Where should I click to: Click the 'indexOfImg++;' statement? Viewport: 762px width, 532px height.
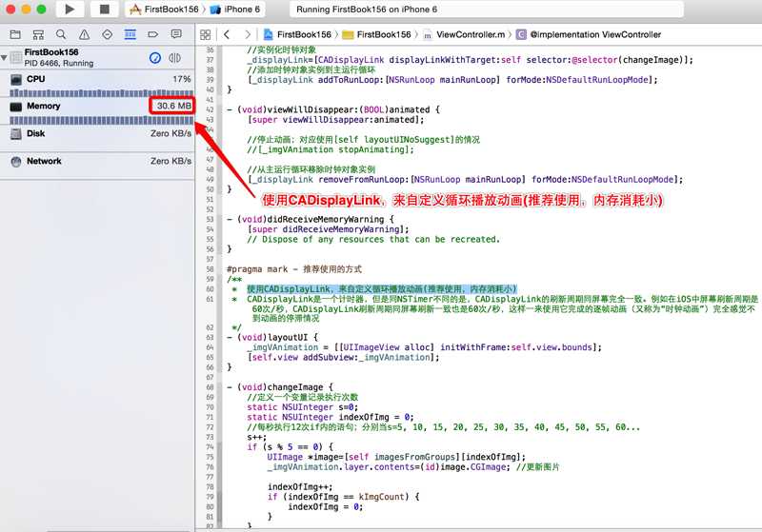(300, 487)
